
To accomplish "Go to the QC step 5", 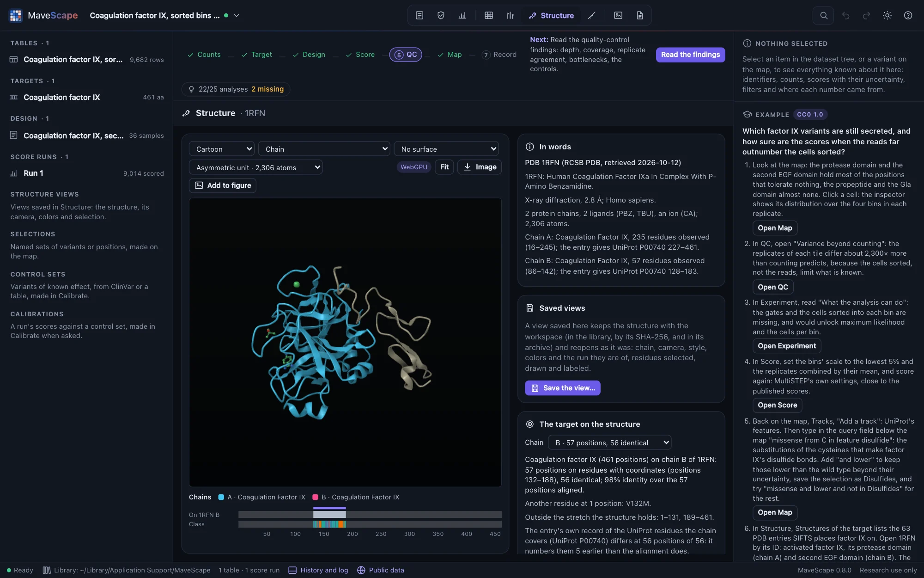I will (x=406, y=55).
